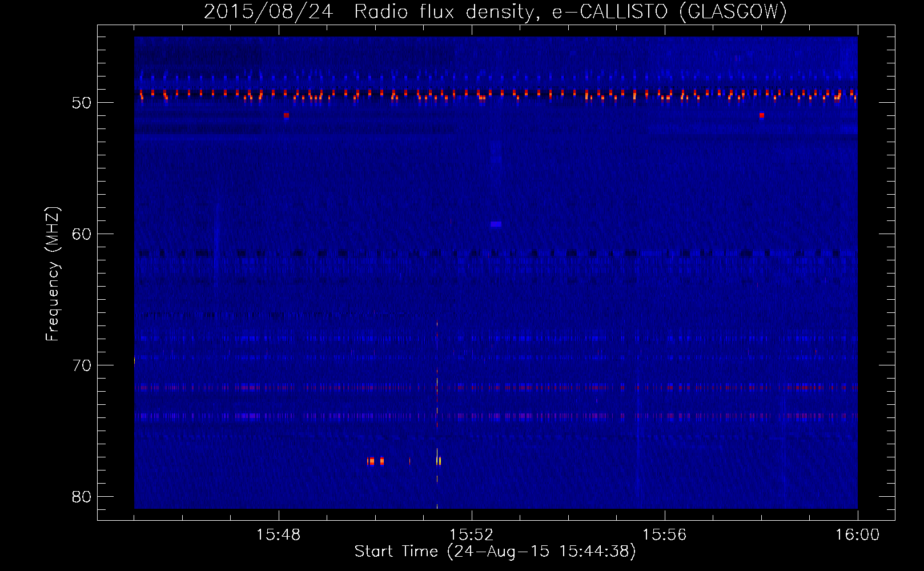Select the 80 MHz frequency tick label
The height and width of the screenshot is (571, 924).
[82, 497]
